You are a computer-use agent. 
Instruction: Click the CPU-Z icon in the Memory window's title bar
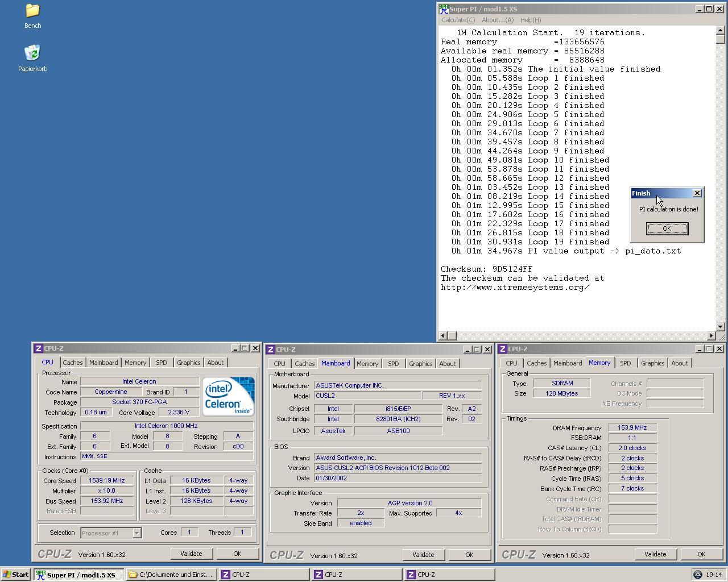pos(503,349)
